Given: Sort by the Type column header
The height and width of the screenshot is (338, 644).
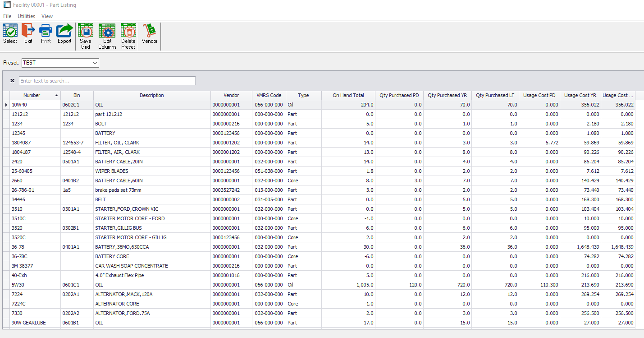Looking at the screenshot, I should click(x=303, y=95).
